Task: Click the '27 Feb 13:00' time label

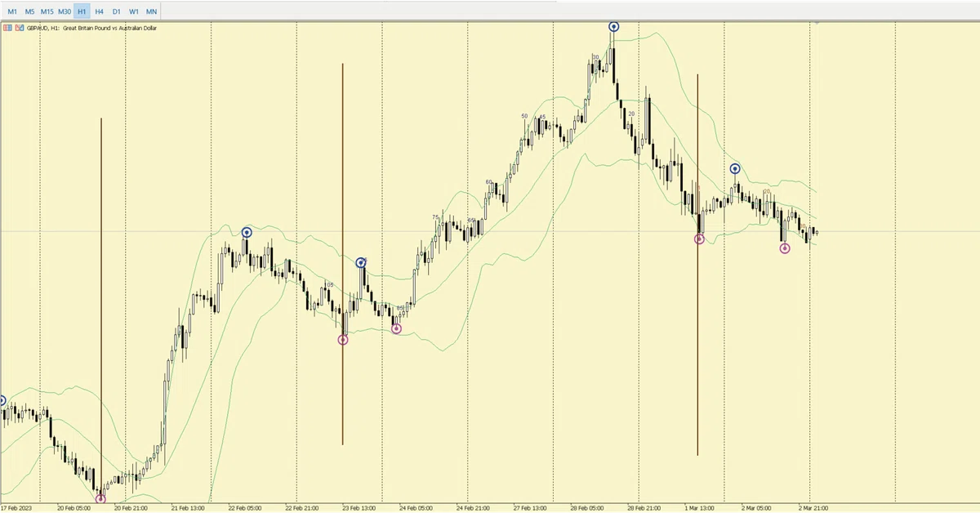Action: pyautogui.click(x=530, y=507)
